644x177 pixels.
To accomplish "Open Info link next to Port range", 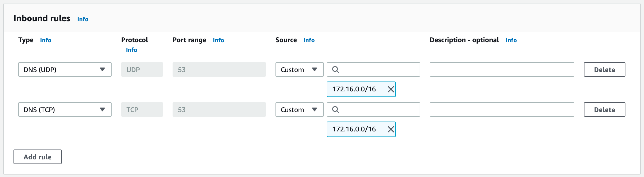I will pos(218,40).
